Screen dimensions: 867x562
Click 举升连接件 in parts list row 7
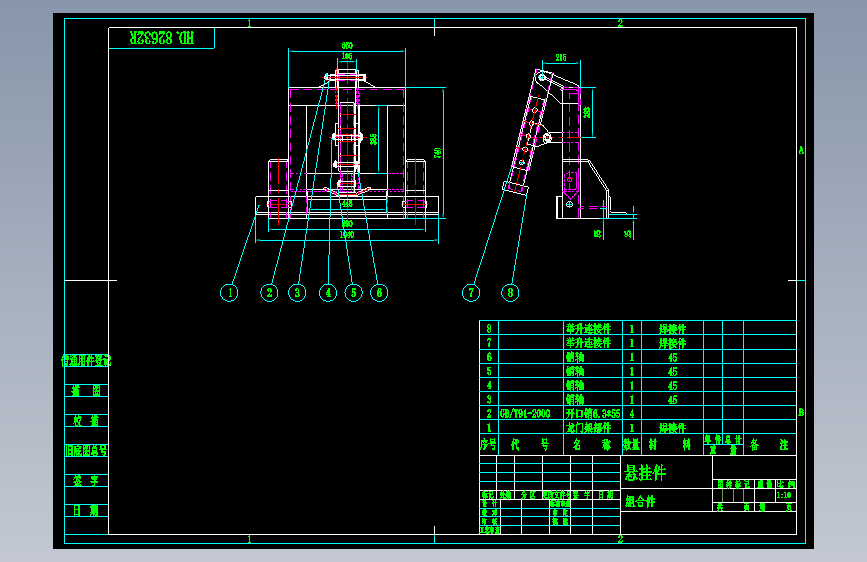588,343
